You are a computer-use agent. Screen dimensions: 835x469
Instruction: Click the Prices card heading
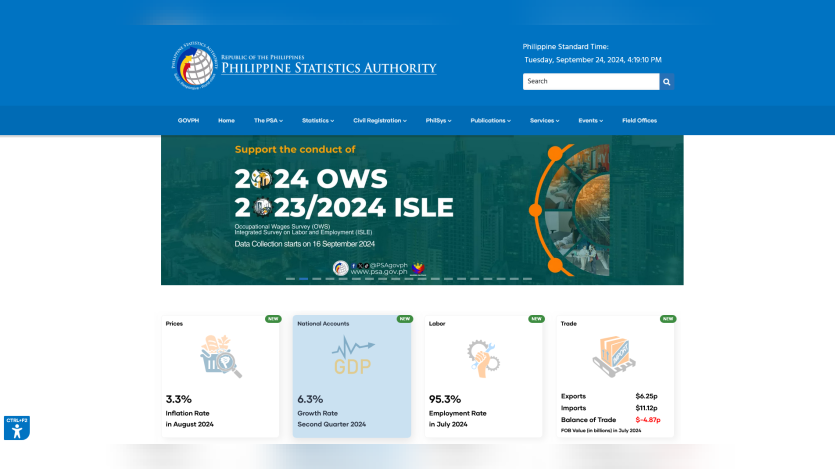coord(174,324)
